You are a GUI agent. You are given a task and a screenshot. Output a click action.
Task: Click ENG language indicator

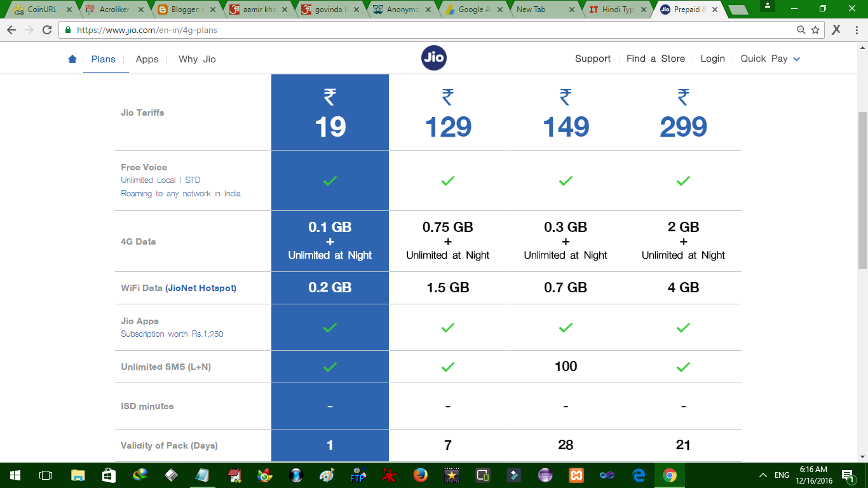(782, 475)
